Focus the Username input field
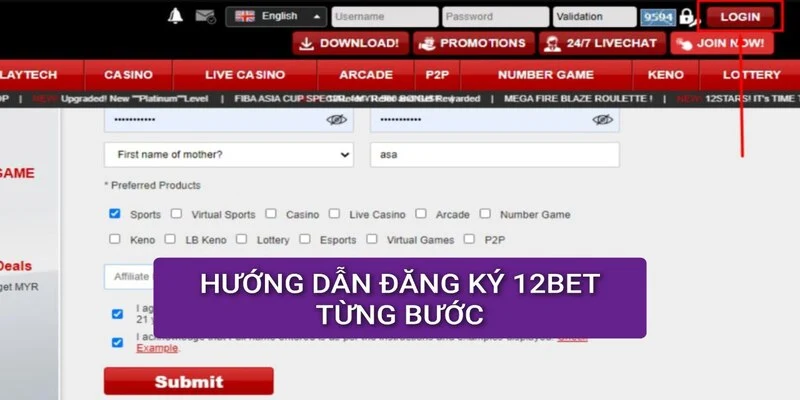Screen dimensions: 800x400 [x=385, y=17]
